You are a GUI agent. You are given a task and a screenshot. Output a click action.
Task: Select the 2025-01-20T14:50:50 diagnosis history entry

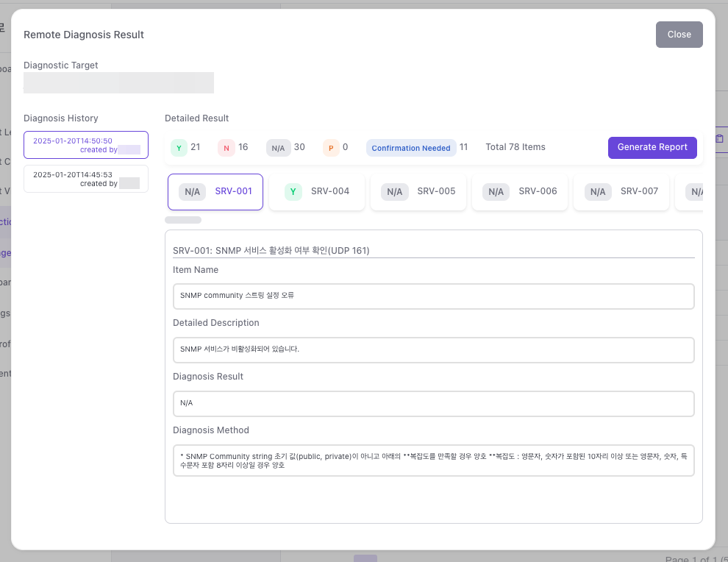pyautogui.click(x=86, y=145)
